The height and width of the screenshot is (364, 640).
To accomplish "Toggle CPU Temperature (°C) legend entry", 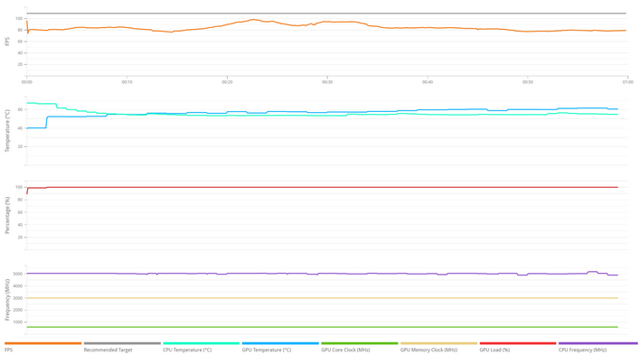I will pos(188,350).
